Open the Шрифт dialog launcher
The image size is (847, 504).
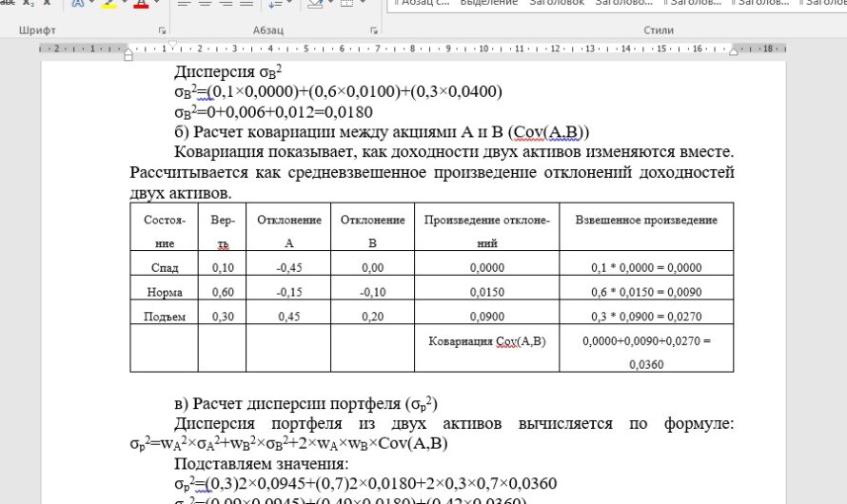coord(162,30)
